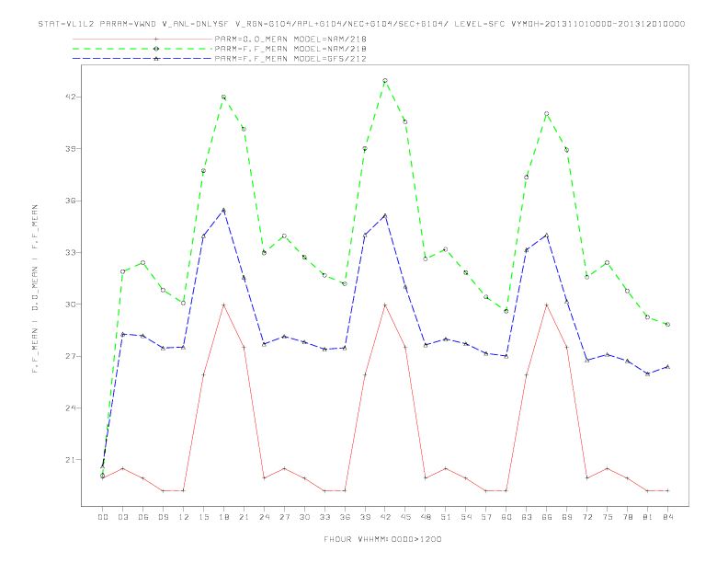Screen dimensions: 728x563
Task: Select legend entry PARM=F.F_MEAN MODEL=GFS/212
Action: pyautogui.click(x=290, y=59)
